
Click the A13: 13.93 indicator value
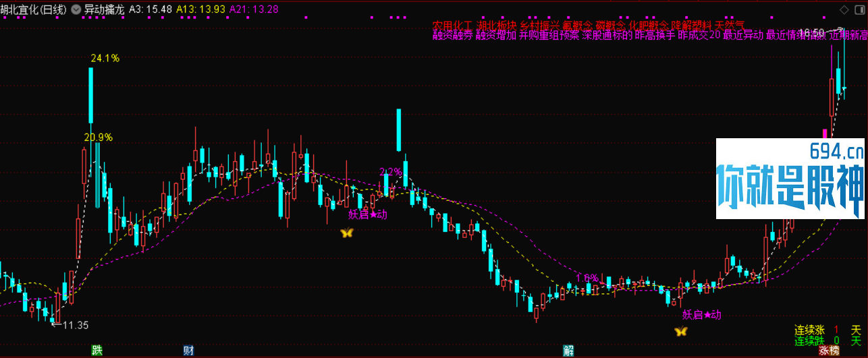coord(201,10)
